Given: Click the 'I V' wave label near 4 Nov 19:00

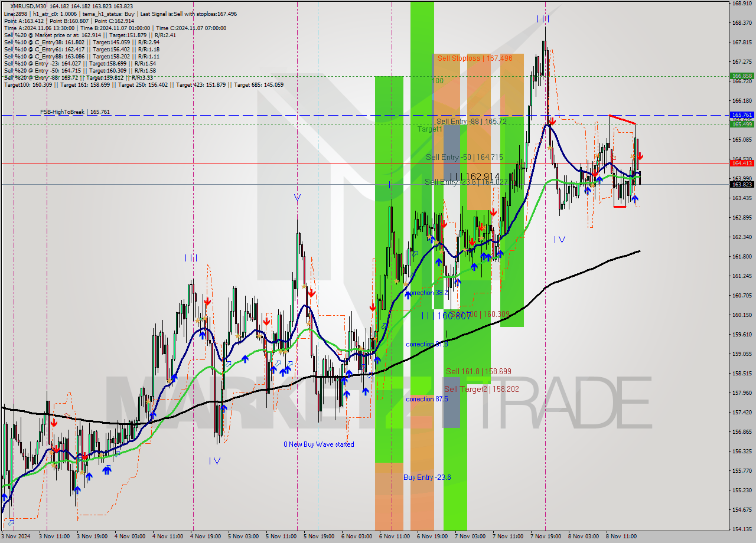Looking at the screenshot, I should [x=214, y=461].
